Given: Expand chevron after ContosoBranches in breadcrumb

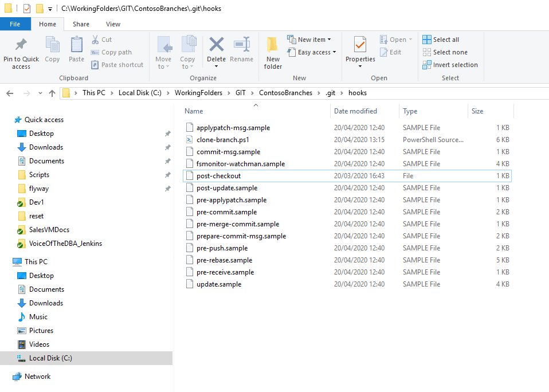Looking at the screenshot, I should point(319,93).
